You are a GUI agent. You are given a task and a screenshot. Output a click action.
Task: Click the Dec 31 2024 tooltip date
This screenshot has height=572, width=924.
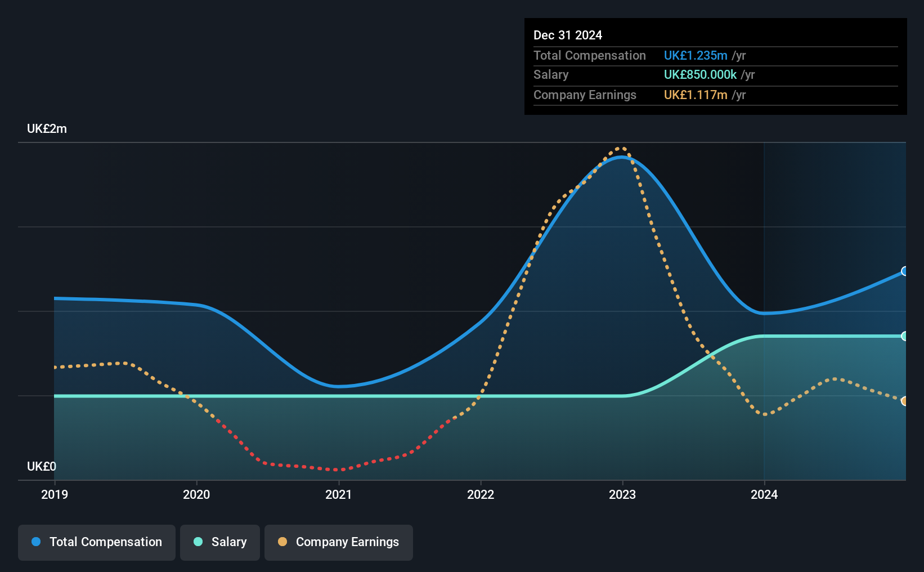click(x=568, y=35)
